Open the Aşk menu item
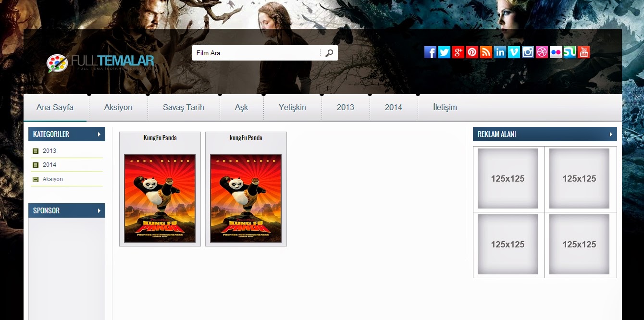The height and width of the screenshot is (320, 644). point(241,108)
